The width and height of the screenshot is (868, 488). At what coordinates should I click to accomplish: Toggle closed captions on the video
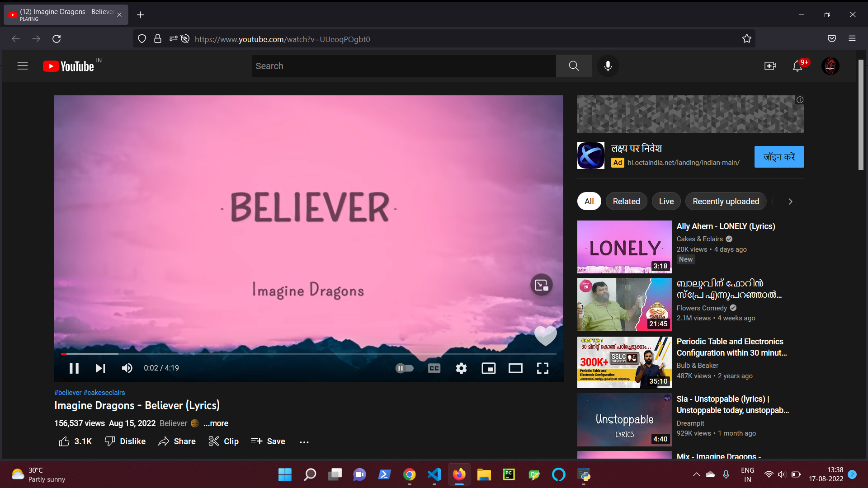pyautogui.click(x=434, y=368)
